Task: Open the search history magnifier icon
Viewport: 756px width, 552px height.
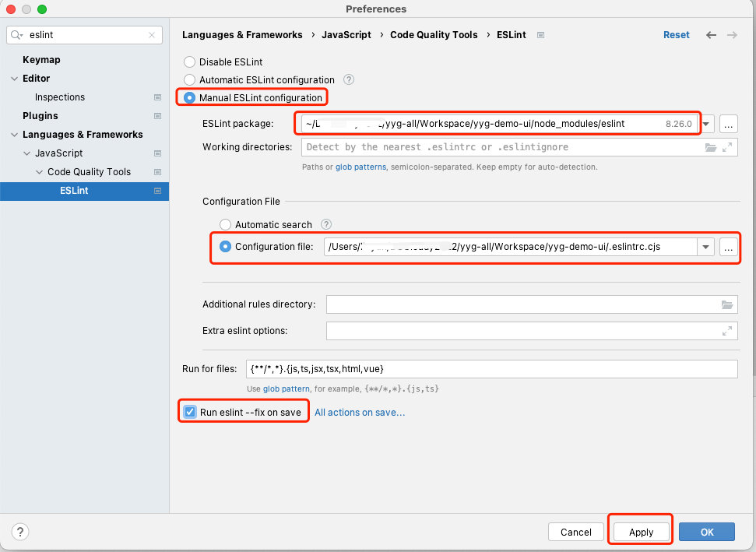Action: 16,35
